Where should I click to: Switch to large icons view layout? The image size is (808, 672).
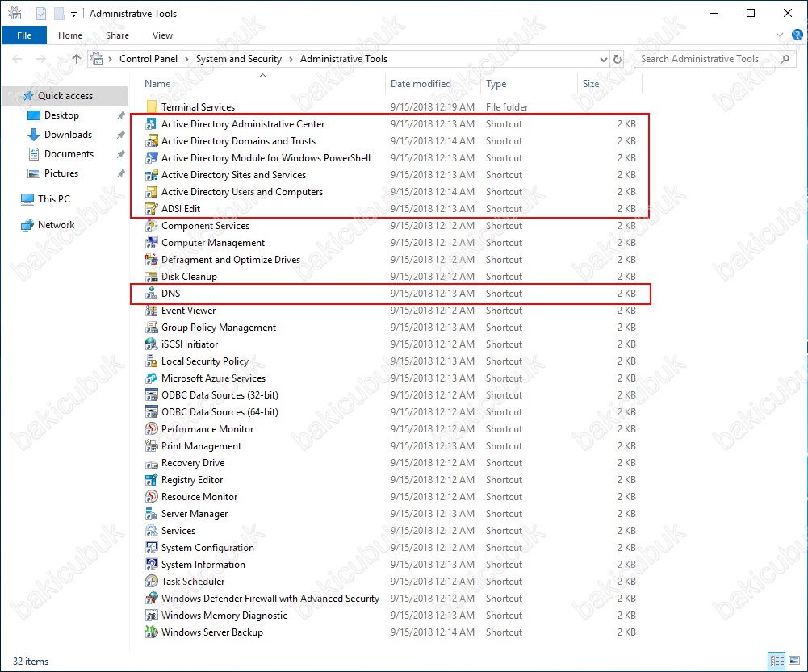[x=794, y=661]
